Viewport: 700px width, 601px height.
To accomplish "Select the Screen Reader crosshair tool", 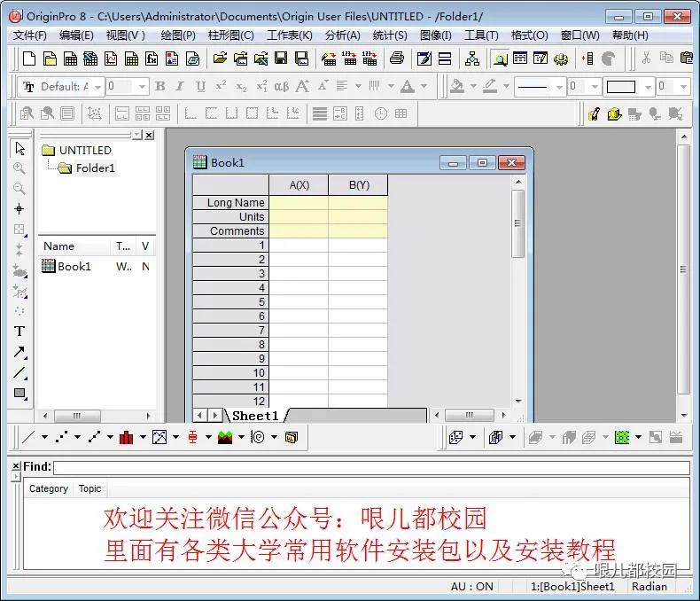I will (19, 208).
